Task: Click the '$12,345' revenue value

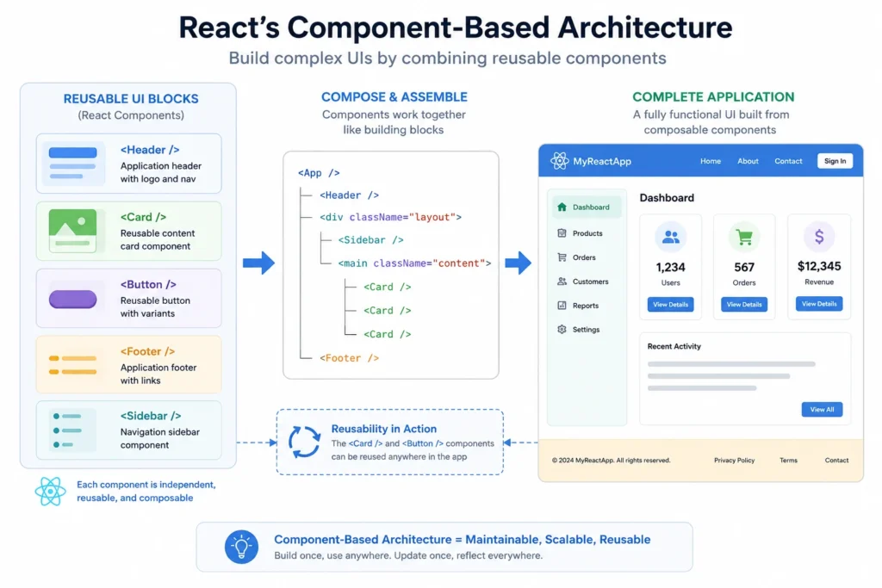Action: click(819, 266)
